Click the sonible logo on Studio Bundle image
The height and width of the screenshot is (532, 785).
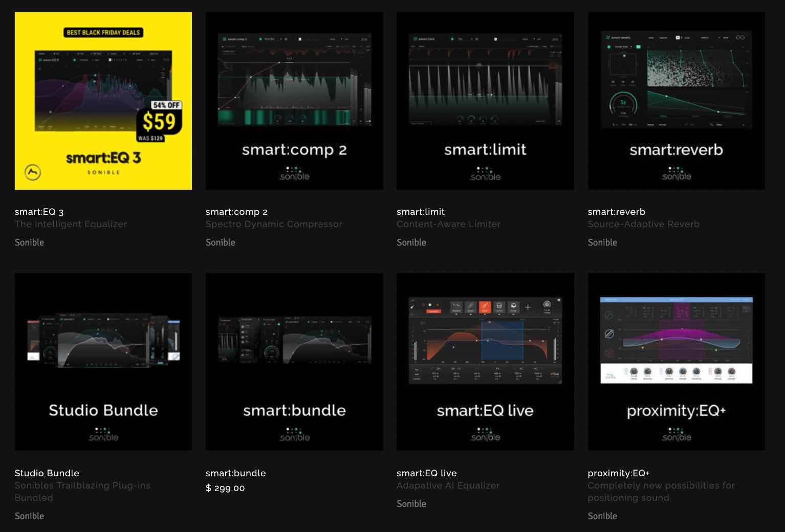click(103, 435)
